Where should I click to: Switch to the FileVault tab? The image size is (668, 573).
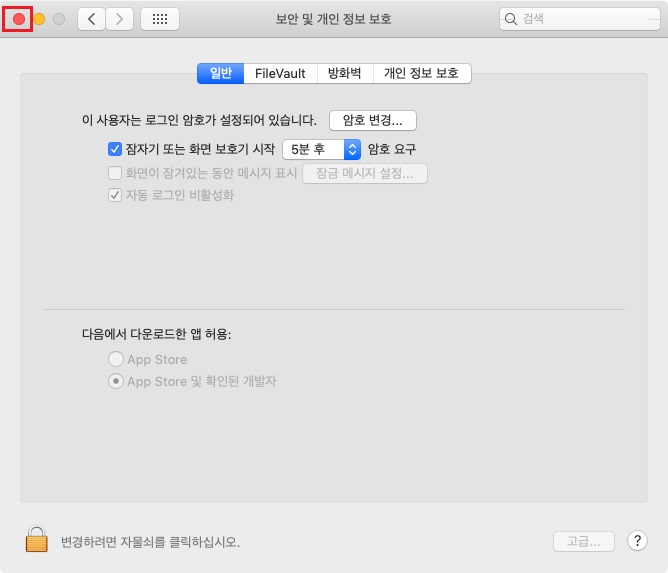pos(280,73)
